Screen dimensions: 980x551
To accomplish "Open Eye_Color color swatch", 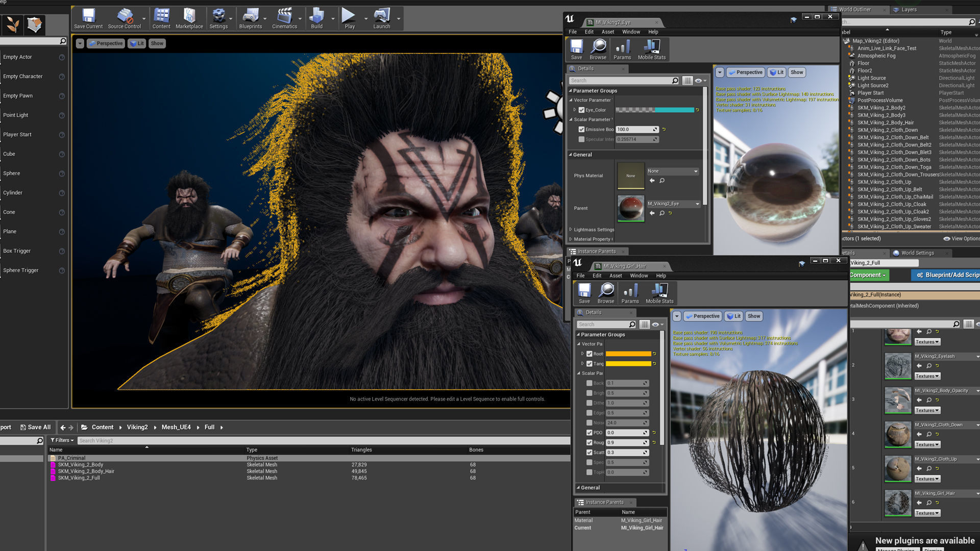I will (x=655, y=110).
